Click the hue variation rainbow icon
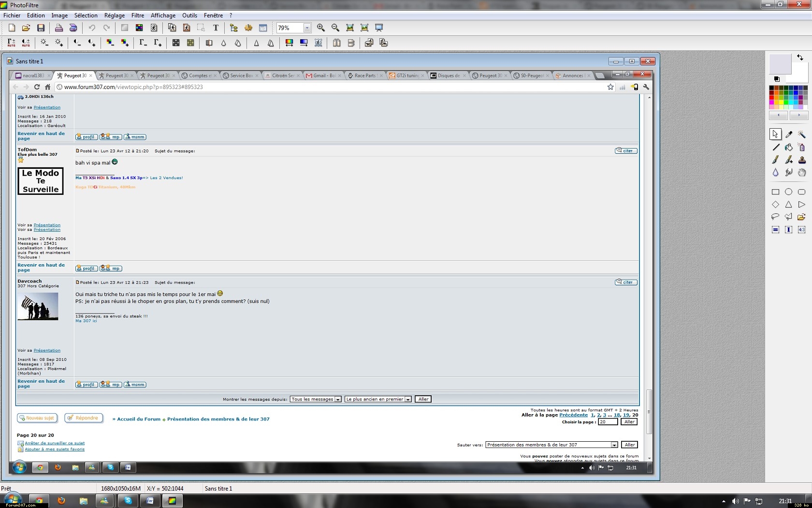The height and width of the screenshot is (508, 812). 289,43
